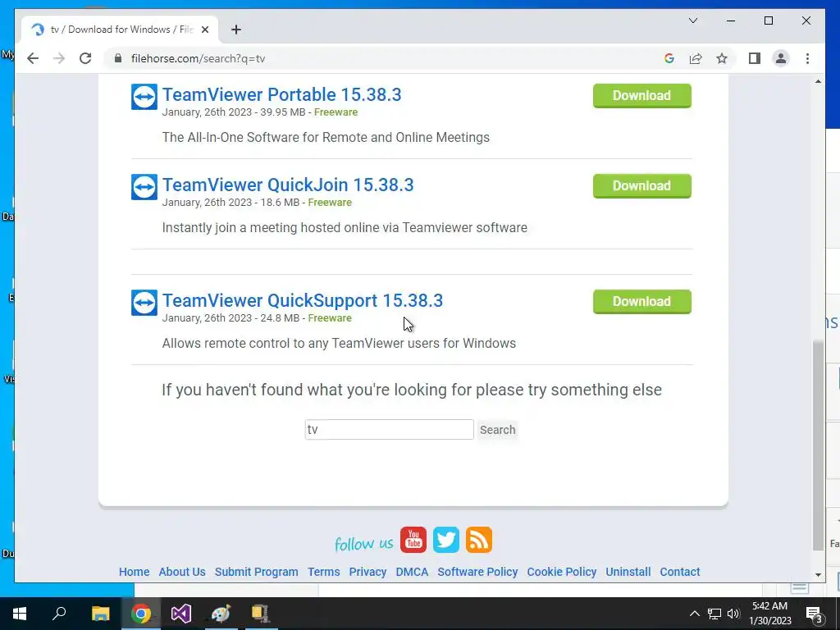Click the scrollbar up arrow
Image resolution: width=840 pixels, height=630 pixels.
(818, 81)
